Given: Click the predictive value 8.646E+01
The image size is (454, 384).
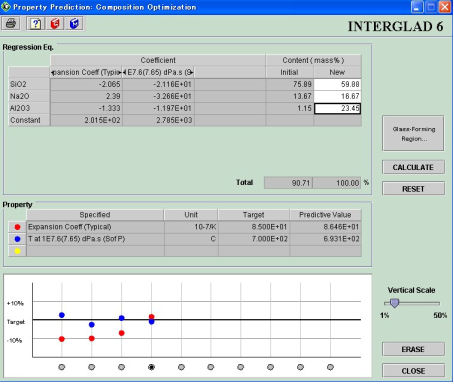Looking at the screenshot, I should 326,227.
